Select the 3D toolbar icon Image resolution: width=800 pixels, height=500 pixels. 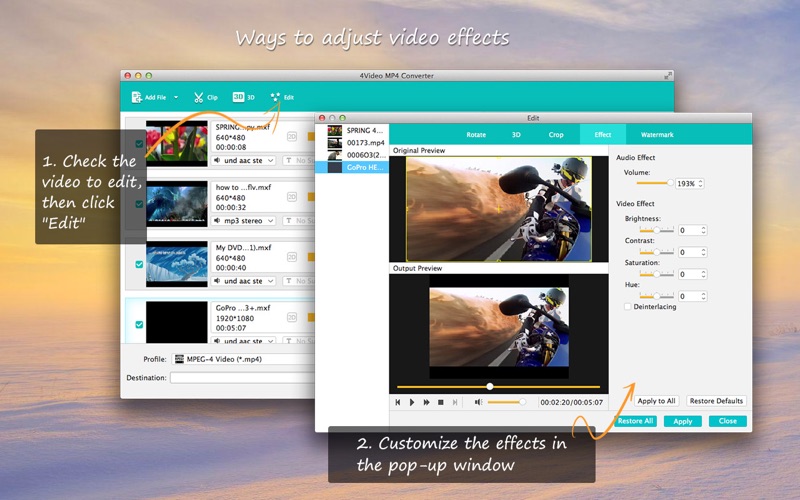click(x=238, y=97)
